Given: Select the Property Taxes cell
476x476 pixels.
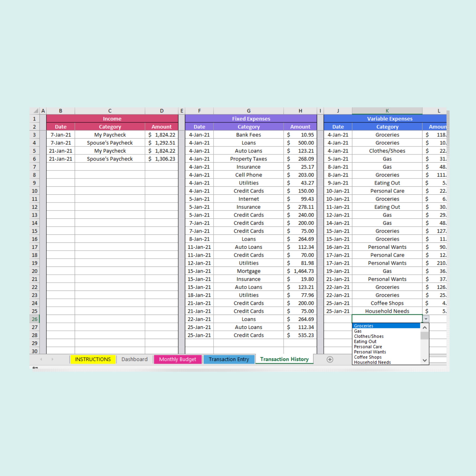Looking at the screenshot, I should point(249,159).
